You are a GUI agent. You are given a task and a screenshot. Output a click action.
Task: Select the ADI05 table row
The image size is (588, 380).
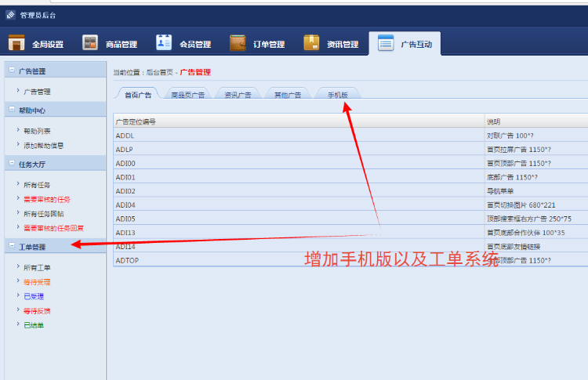pyautogui.click(x=350, y=219)
